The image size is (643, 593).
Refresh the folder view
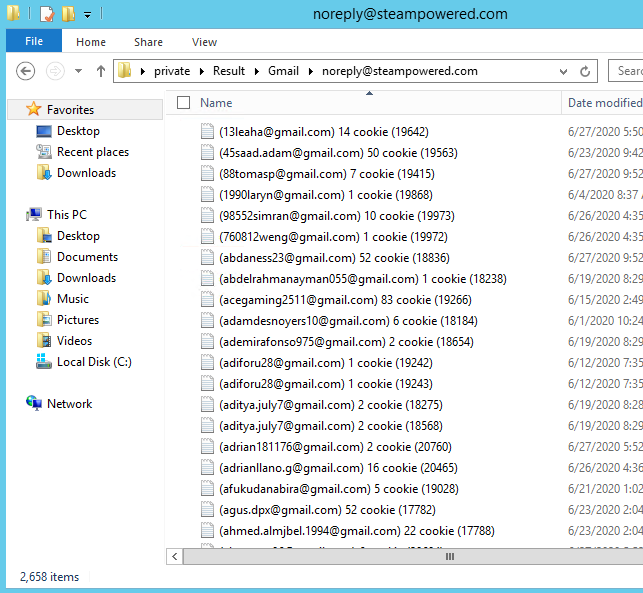(585, 72)
